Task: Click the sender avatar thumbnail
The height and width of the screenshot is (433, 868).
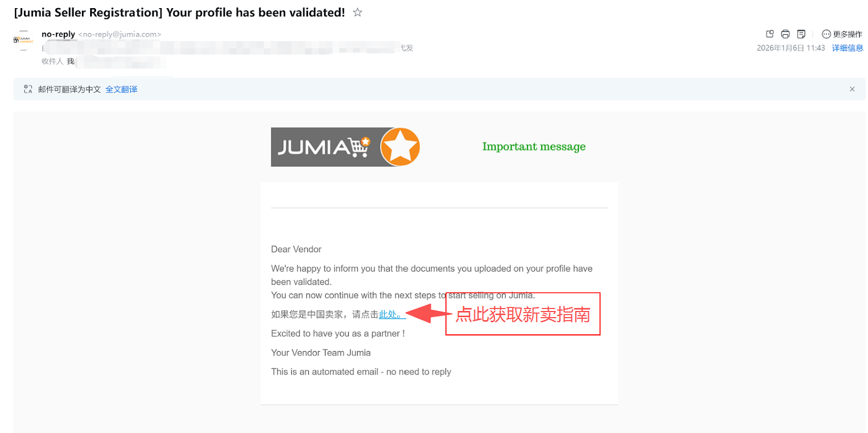Action: pyautogui.click(x=23, y=40)
